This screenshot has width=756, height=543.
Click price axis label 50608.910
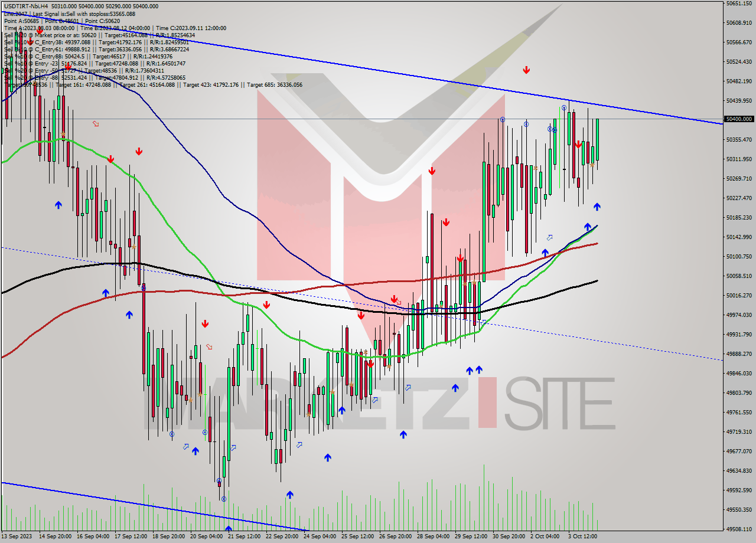click(x=739, y=22)
